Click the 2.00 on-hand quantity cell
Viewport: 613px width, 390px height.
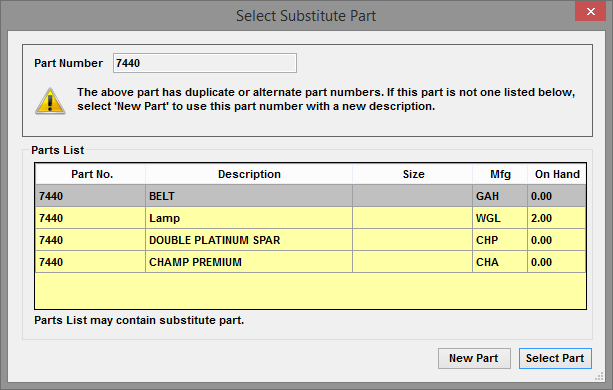[557, 218]
